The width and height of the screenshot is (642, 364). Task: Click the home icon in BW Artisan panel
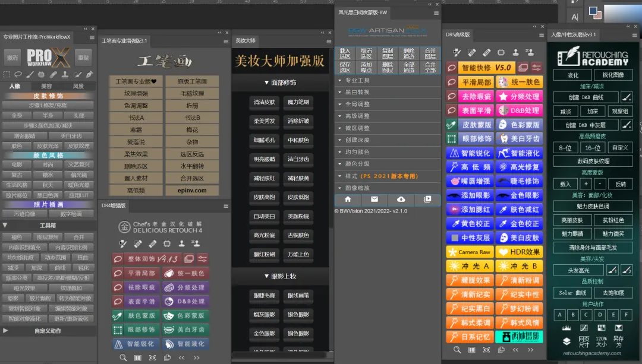(x=348, y=199)
